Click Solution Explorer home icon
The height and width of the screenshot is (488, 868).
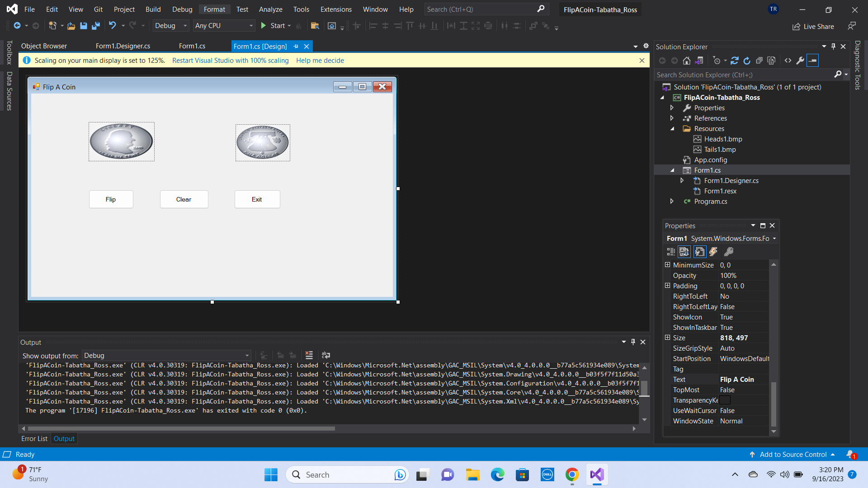687,61
